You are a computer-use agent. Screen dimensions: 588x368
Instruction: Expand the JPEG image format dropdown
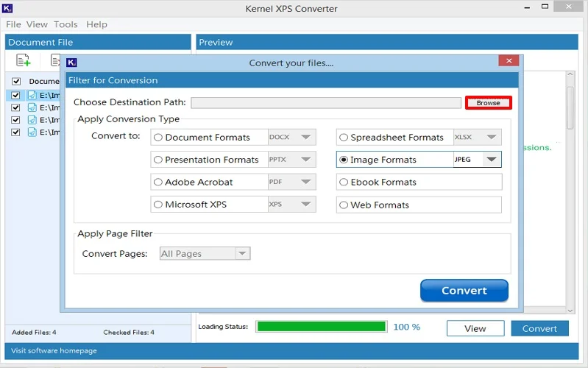pos(491,160)
